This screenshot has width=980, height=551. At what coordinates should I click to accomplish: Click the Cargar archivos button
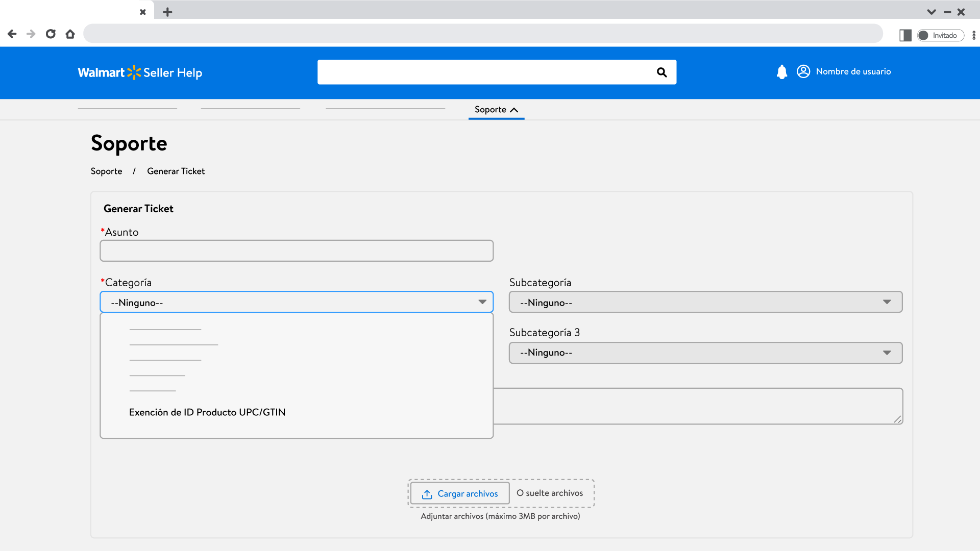(x=460, y=493)
